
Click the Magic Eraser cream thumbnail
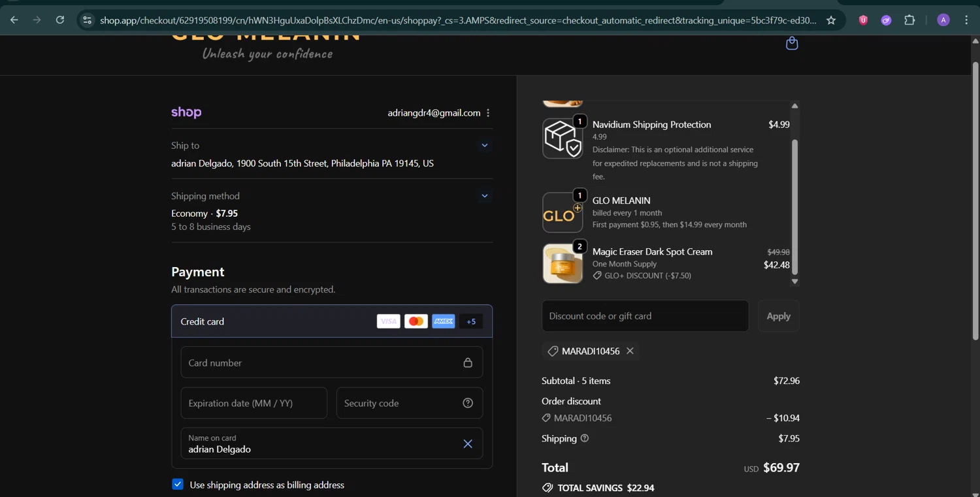coord(563,264)
